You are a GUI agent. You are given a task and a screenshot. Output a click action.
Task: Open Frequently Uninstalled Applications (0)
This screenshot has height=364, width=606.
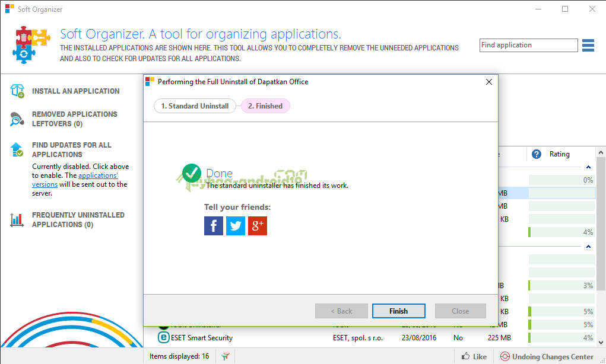pyautogui.click(x=78, y=219)
